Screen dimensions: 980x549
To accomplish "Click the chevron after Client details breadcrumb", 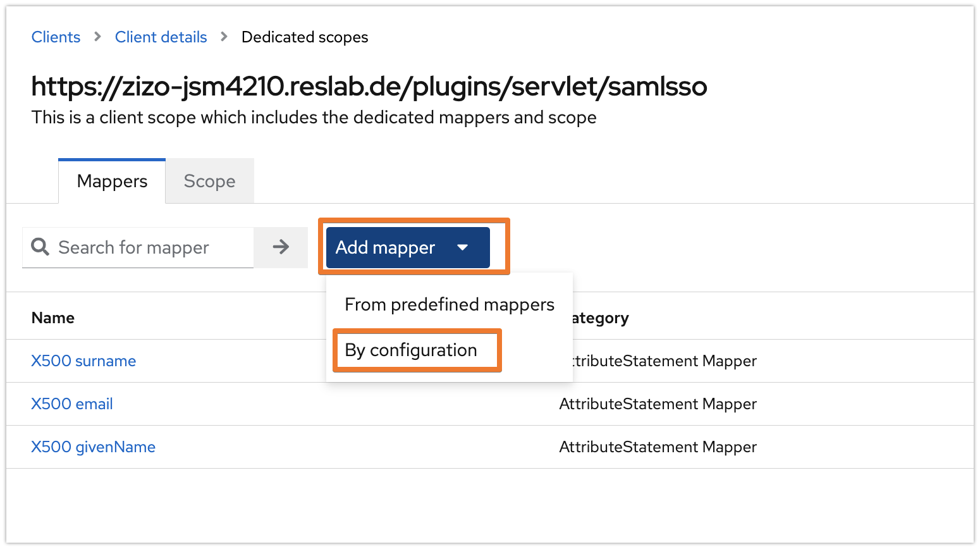I will tap(223, 37).
